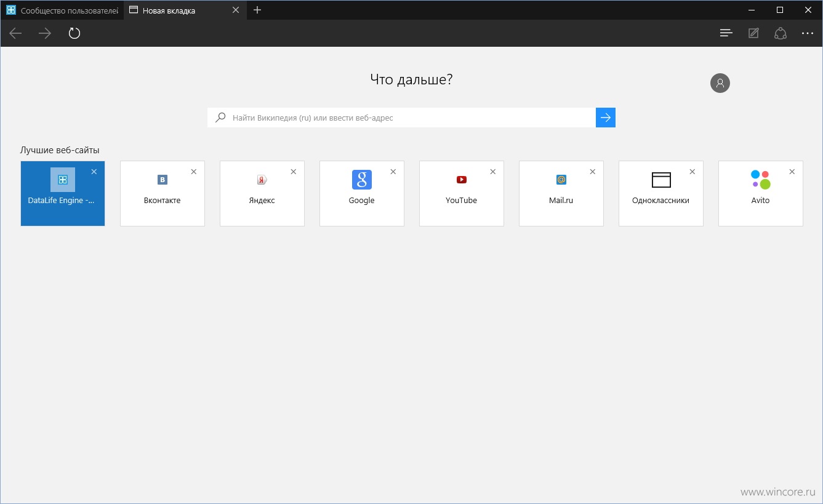Open the Avito tile label
Screen dimensions: 823x504
(761, 201)
